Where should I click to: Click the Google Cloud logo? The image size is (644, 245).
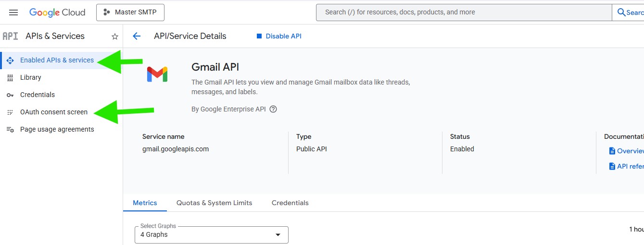point(57,12)
